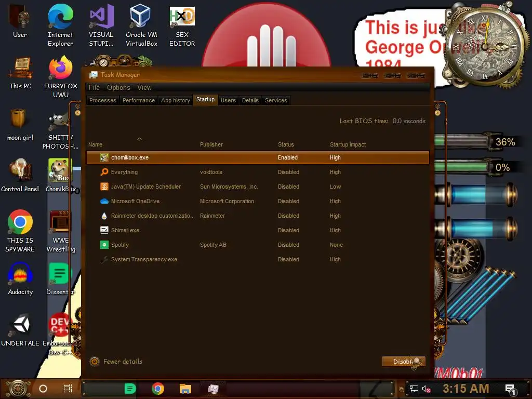Click the Microsoft OneDrive cloud icon
532x399 pixels.
click(104, 201)
